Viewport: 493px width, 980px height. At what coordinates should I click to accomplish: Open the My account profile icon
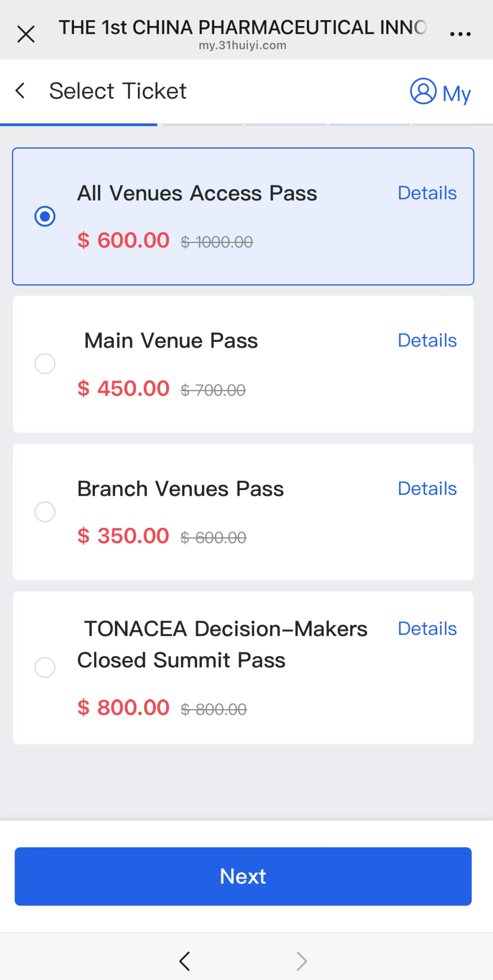pyautogui.click(x=423, y=91)
